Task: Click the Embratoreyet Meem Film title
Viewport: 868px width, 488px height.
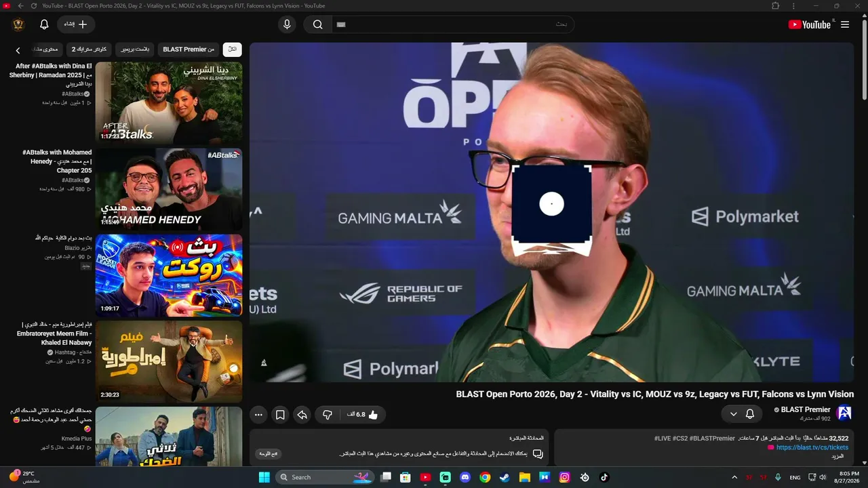Action: pos(54,333)
